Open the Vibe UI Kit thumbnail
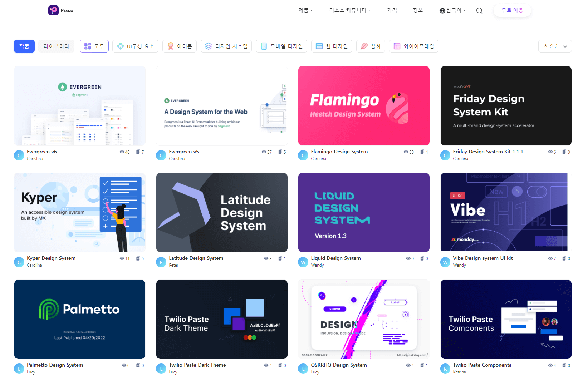The image size is (588, 386). (506, 212)
